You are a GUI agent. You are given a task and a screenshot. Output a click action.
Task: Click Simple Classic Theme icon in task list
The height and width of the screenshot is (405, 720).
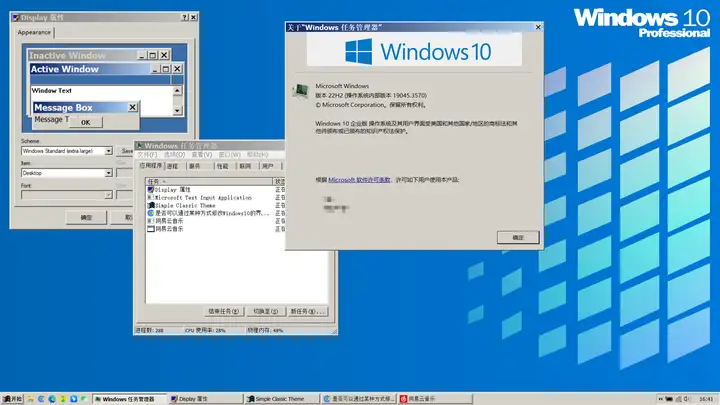tap(151, 205)
